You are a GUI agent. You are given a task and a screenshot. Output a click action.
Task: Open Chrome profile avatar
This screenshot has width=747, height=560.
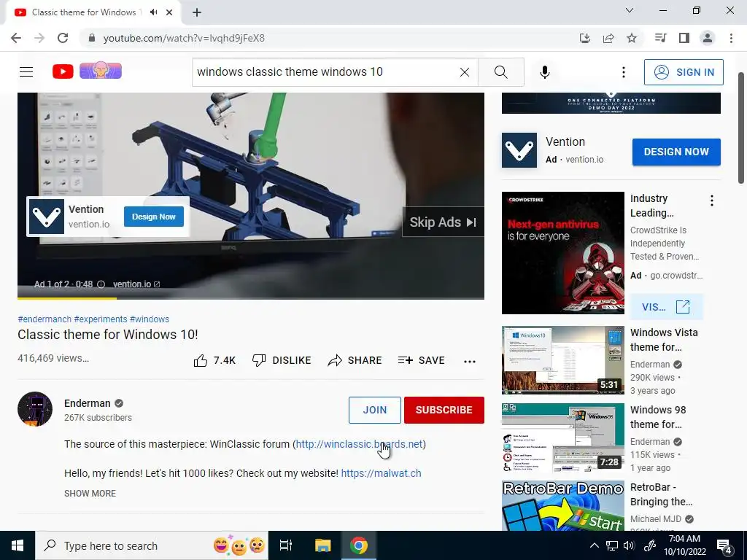(708, 38)
